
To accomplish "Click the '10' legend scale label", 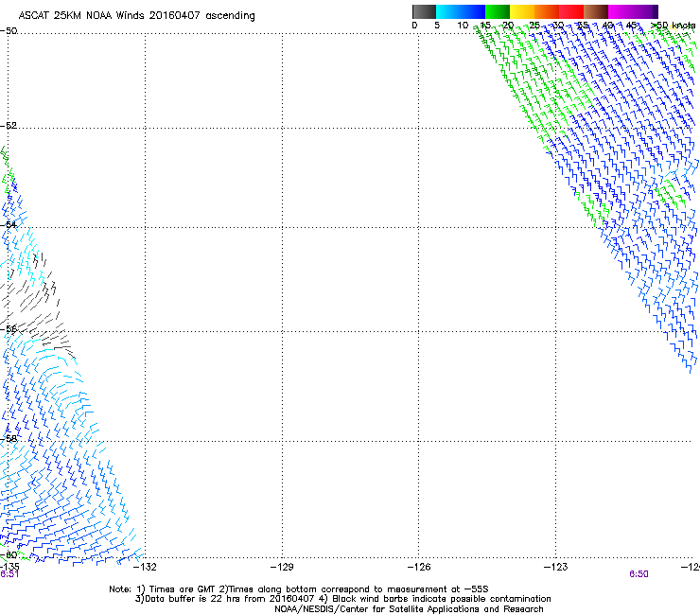I will point(463,26).
